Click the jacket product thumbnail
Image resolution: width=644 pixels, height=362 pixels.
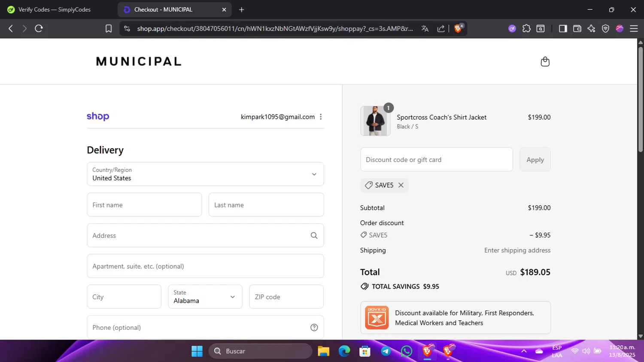375,121
